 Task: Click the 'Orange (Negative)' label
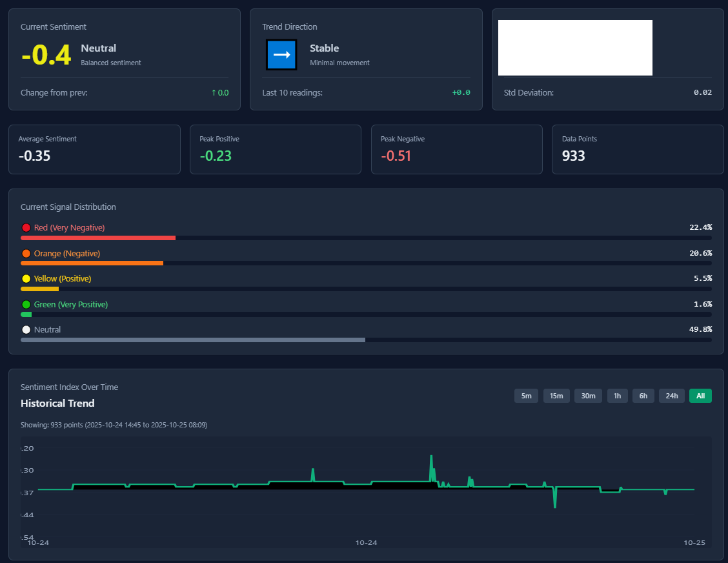click(67, 254)
